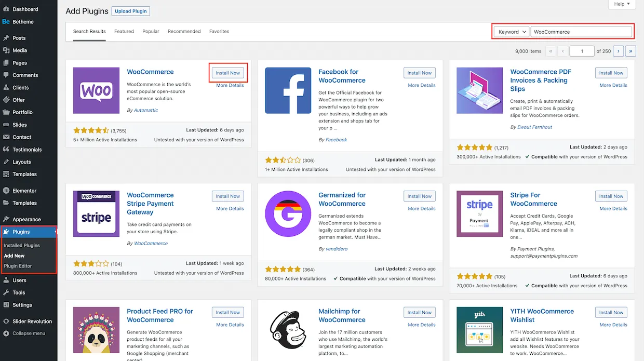Viewport: 644px width, 361px height.
Task: Open the Automattic author link
Action: pyautogui.click(x=146, y=110)
